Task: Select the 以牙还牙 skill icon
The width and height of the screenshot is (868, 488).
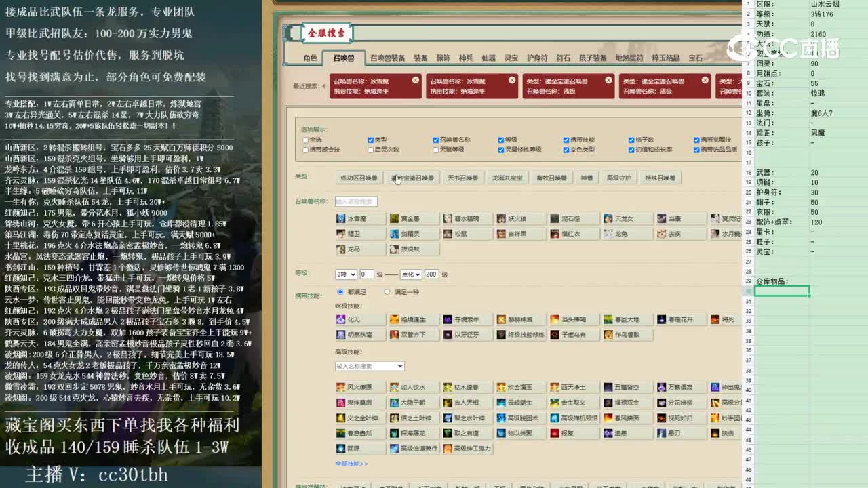Action: tap(467, 335)
